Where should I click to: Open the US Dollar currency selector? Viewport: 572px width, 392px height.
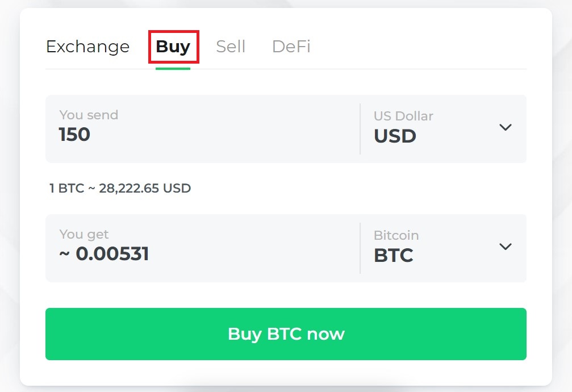click(443, 128)
